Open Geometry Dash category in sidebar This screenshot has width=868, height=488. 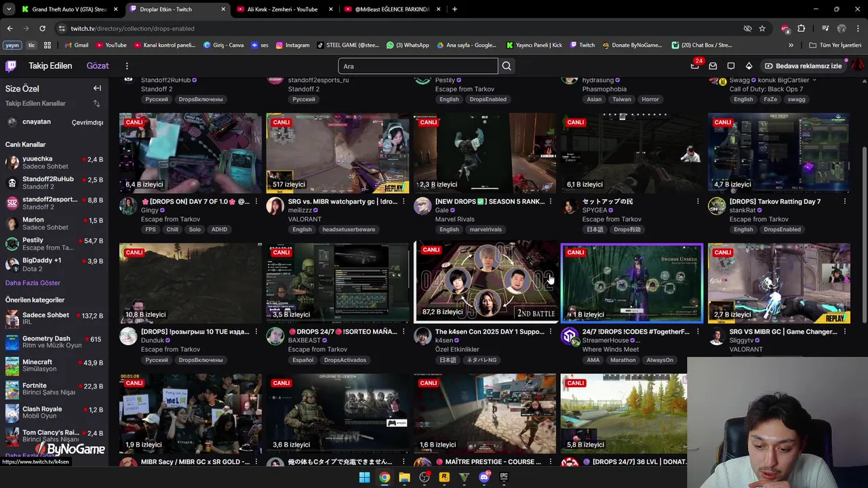tap(54, 342)
